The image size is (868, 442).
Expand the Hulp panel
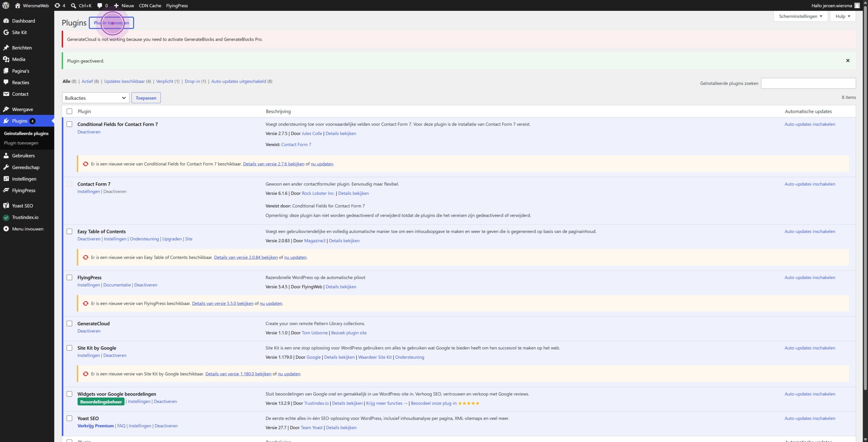point(843,16)
